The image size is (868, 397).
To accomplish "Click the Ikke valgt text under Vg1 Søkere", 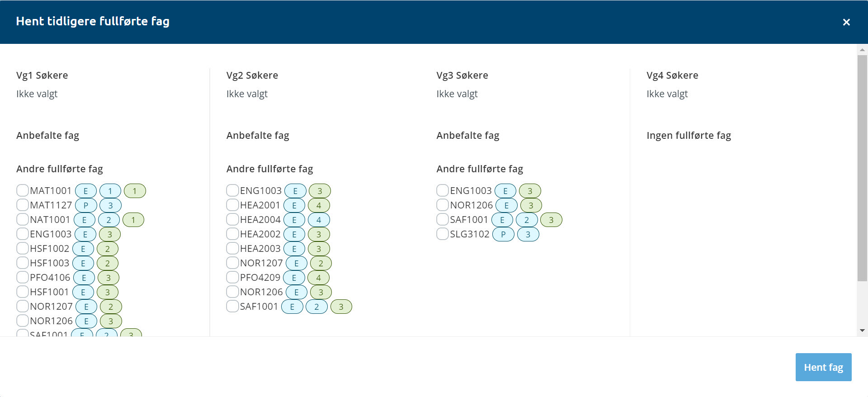I will (37, 94).
